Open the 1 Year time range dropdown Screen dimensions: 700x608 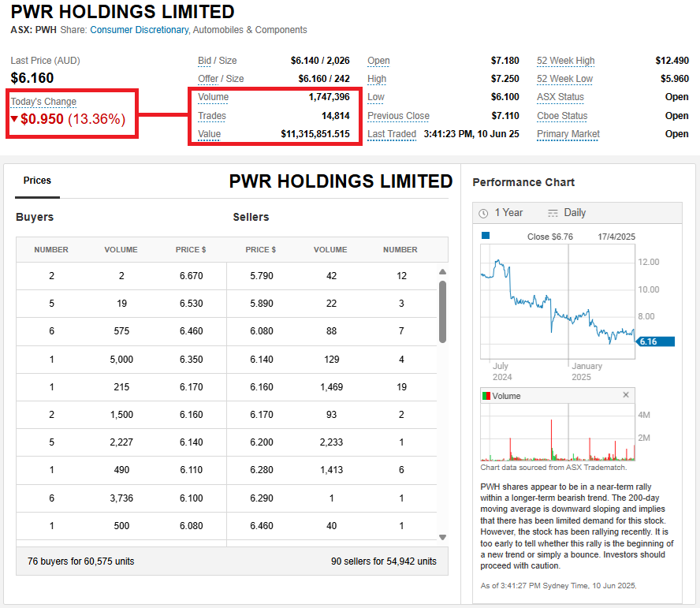508,213
